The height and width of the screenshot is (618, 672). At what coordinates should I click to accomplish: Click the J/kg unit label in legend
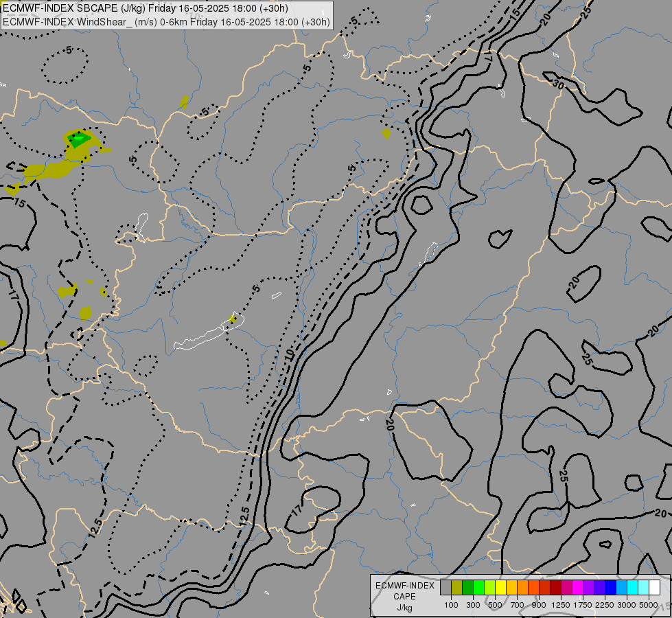click(x=404, y=608)
